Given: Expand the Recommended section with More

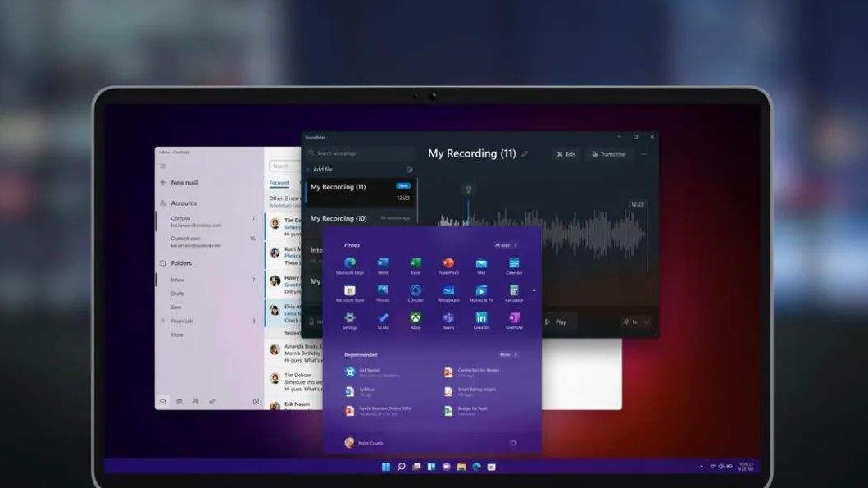Looking at the screenshot, I should click(x=506, y=355).
